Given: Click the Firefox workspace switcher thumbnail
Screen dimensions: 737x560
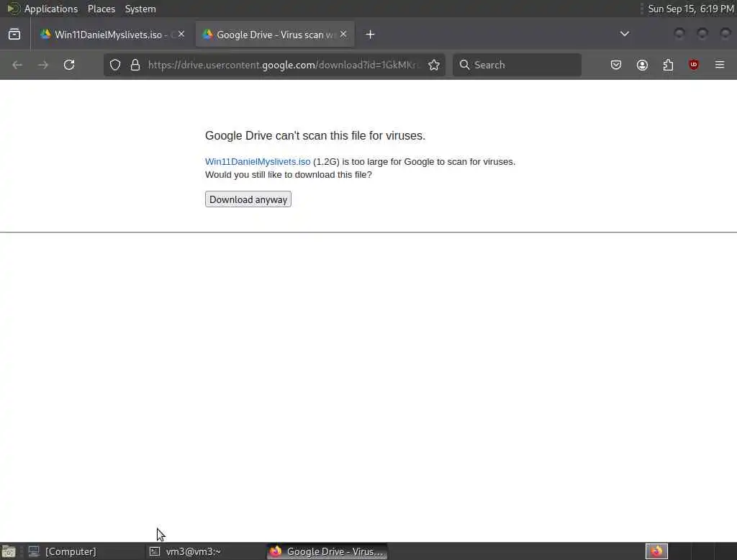Looking at the screenshot, I should [x=656, y=551].
